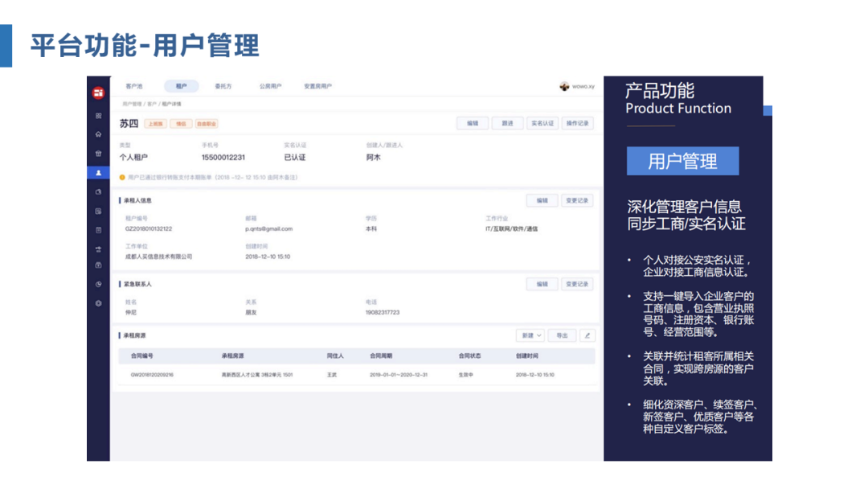This screenshot has width=868, height=489.
Task: Click the 个人租户 type value
Action: pyautogui.click(x=133, y=158)
